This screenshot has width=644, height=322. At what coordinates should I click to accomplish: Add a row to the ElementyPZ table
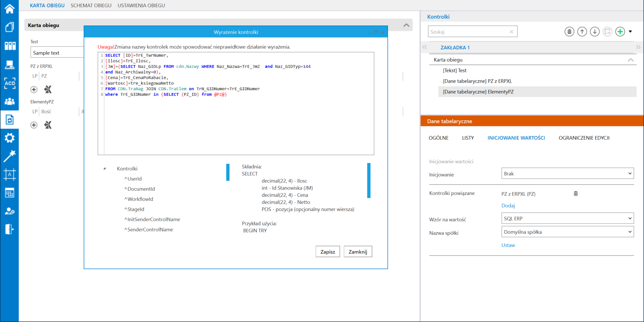coord(34,125)
